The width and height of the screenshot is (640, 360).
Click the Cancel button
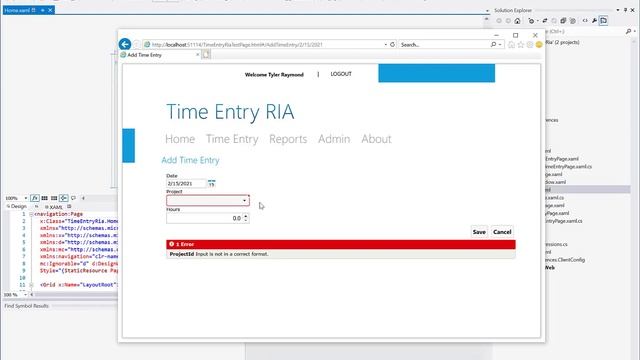point(502,232)
